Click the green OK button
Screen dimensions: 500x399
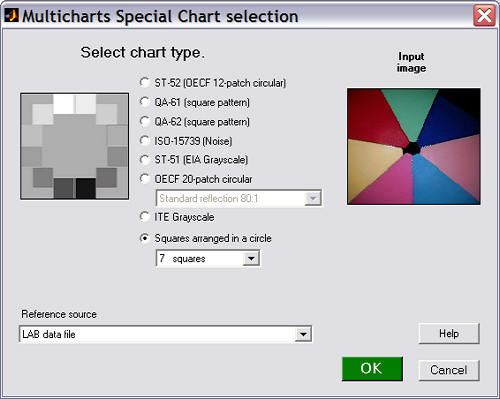[372, 369]
